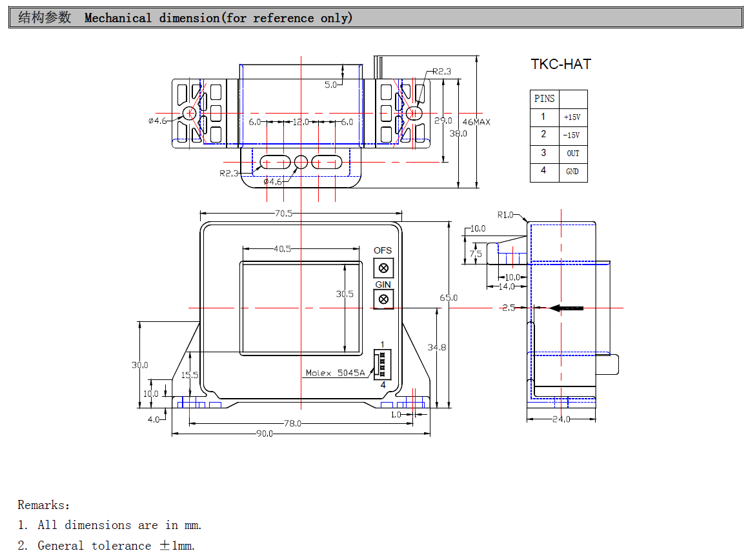Click the OFS offset adjustment screw symbol

383,268
